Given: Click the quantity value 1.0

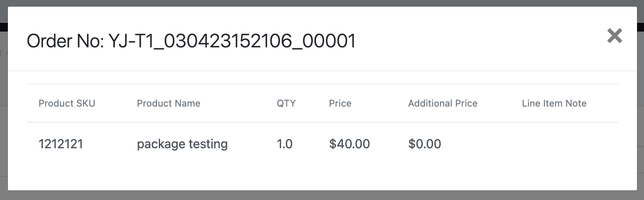Looking at the screenshot, I should [x=284, y=144].
